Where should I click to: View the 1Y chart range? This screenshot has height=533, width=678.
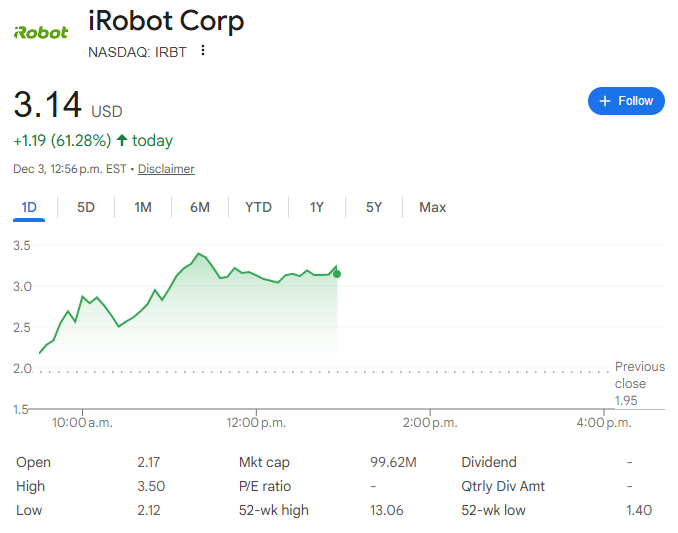pyautogui.click(x=317, y=207)
